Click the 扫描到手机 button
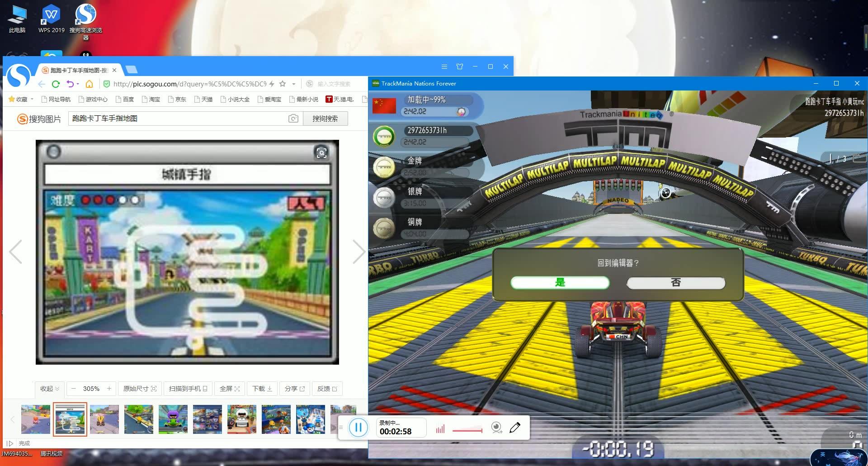This screenshot has height=466, width=868. [x=188, y=389]
